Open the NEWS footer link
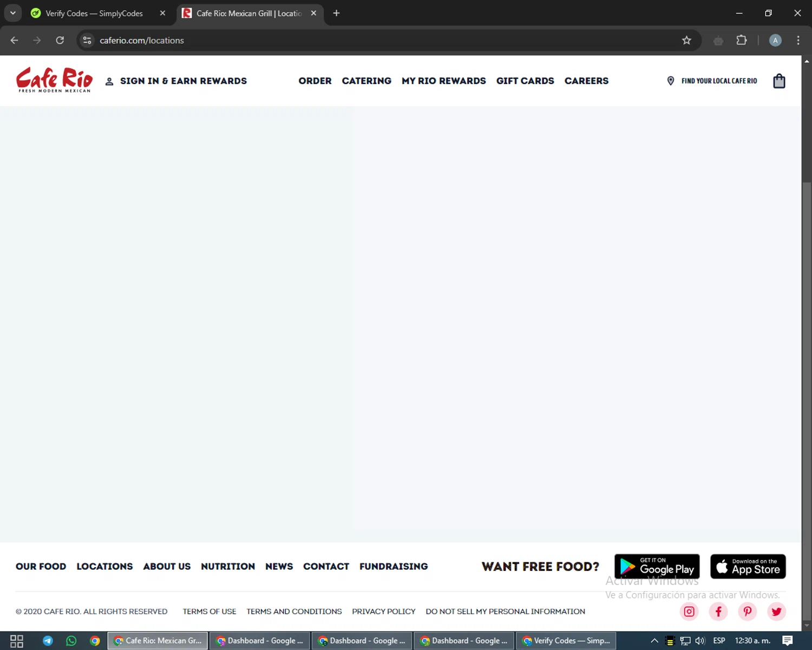The height and width of the screenshot is (650, 812). [279, 567]
